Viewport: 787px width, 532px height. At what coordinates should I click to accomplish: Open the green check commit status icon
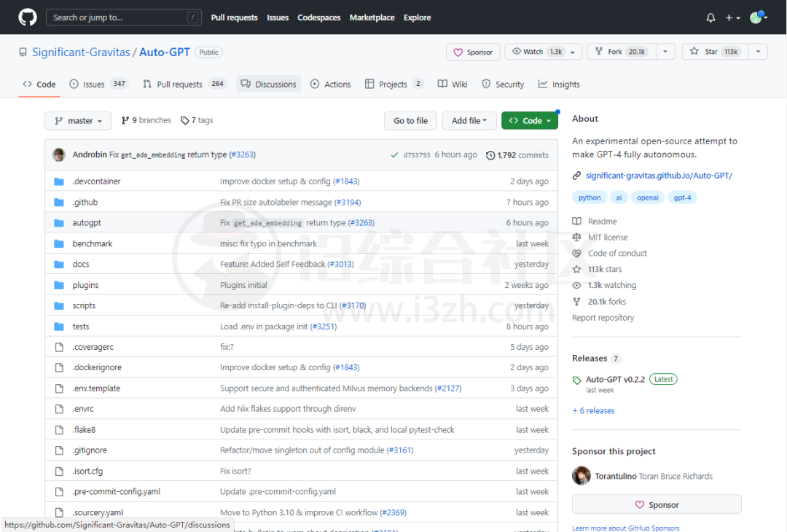pyautogui.click(x=394, y=155)
